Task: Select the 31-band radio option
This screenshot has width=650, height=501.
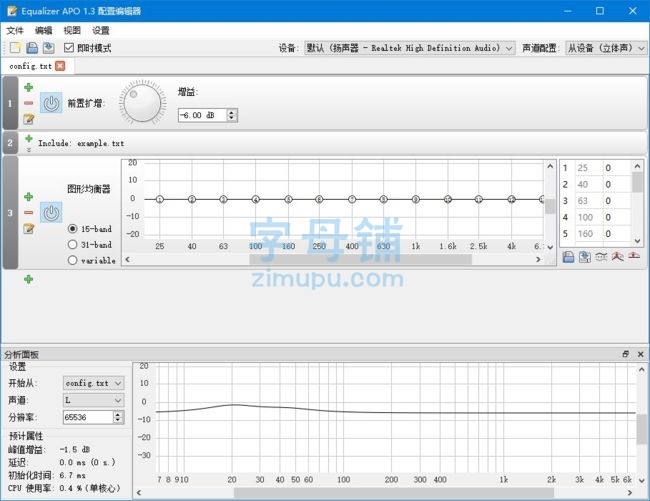Action: [x=72, y=244]
